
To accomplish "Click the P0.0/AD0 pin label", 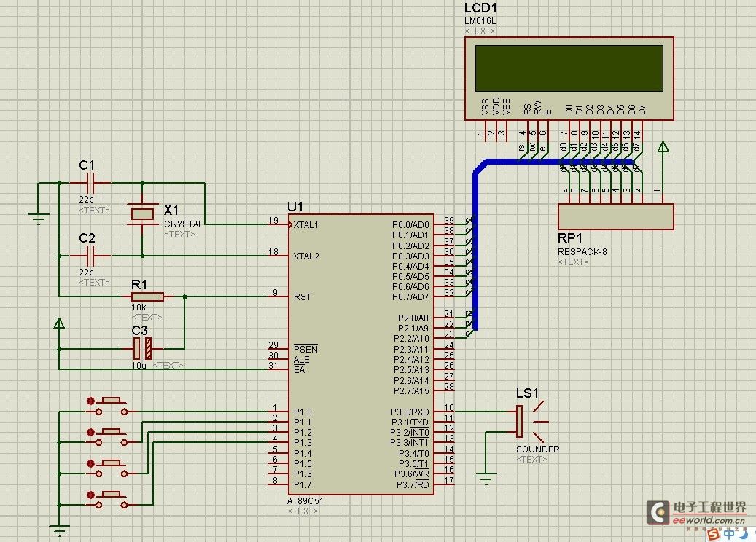I will tap(410, 224).
